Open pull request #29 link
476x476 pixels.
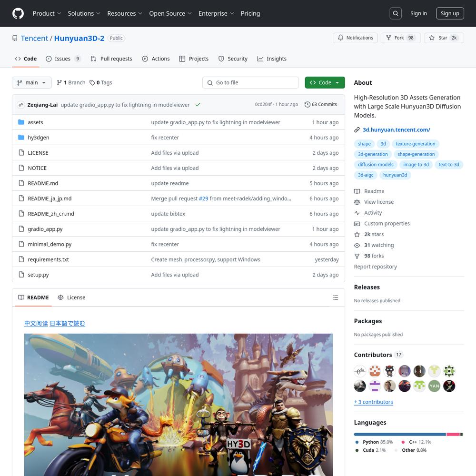pos(203,198)
